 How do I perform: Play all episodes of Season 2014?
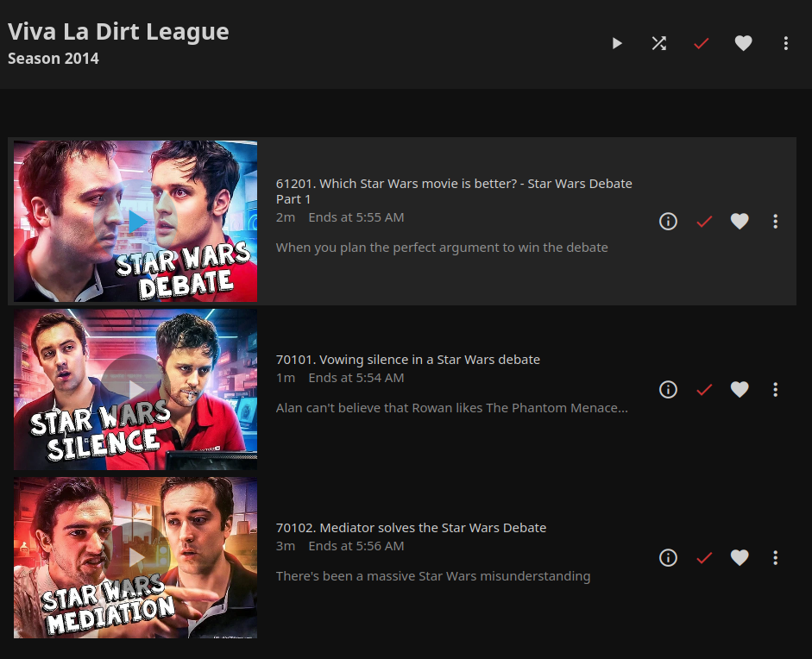point(616,43)
